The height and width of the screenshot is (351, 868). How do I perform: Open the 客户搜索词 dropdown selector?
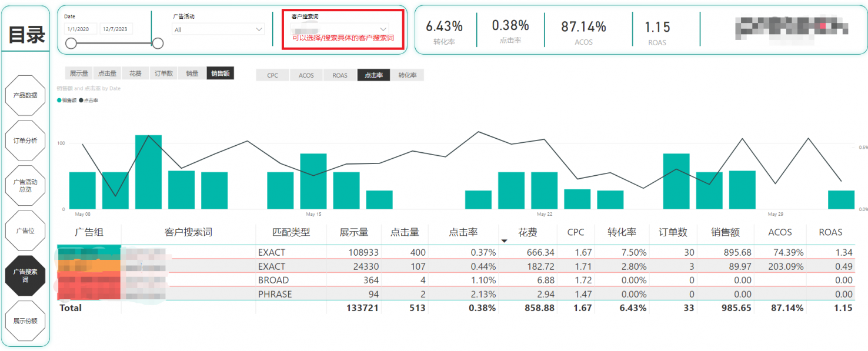(340, 29)
